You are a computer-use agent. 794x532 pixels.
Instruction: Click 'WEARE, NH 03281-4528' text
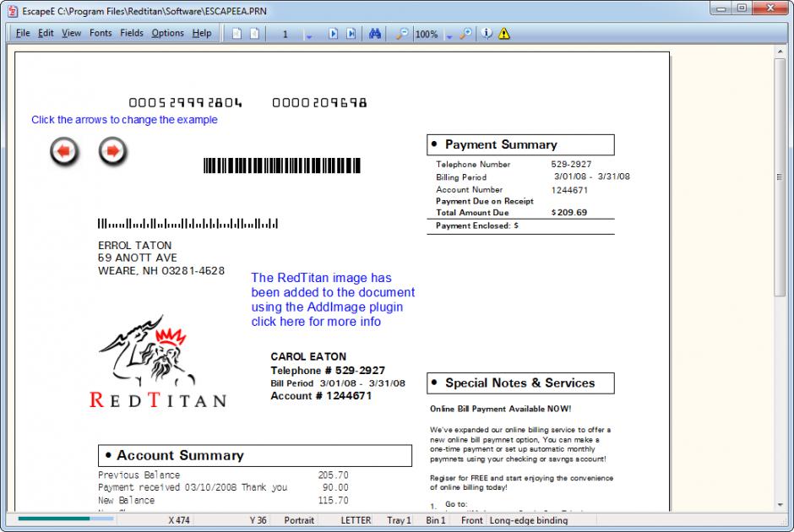tap(161, 271)
